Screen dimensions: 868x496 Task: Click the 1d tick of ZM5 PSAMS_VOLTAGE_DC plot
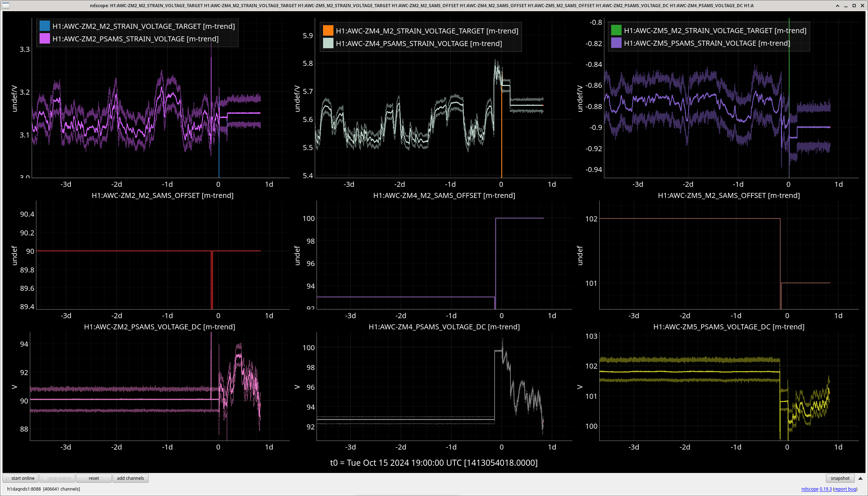click(839, 447)
